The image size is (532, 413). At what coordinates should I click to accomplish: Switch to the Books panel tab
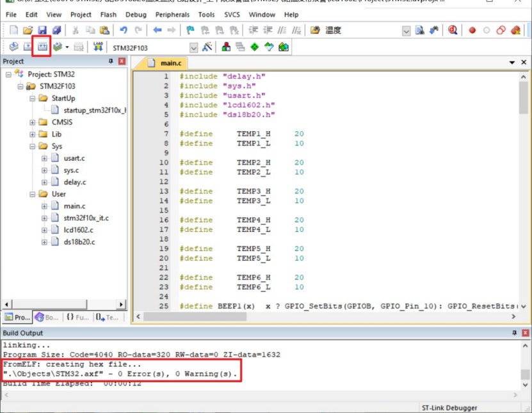pyautogui.click(x=47, y=317)
